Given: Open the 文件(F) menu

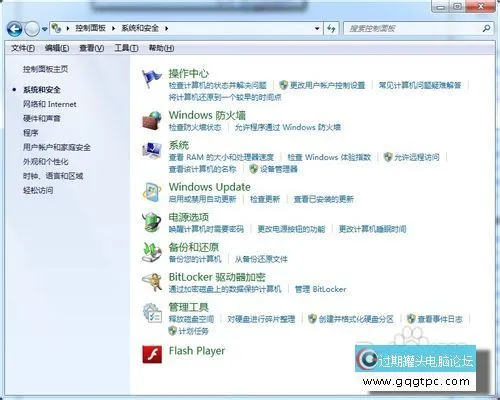Looking at the screenshot, I should coord(23,48).
